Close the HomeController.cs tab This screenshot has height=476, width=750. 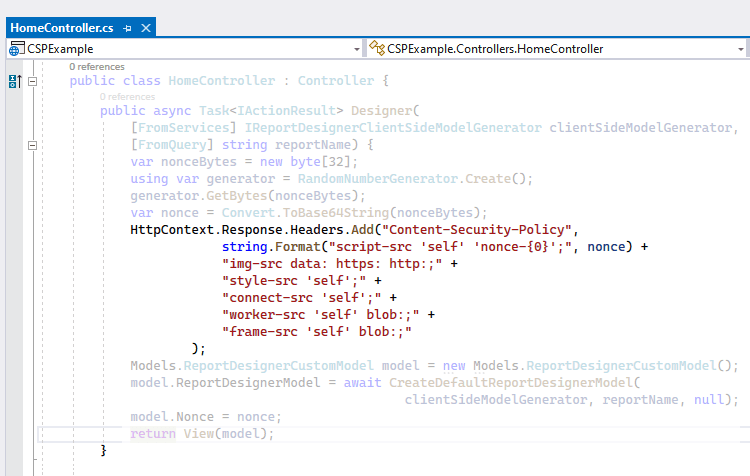pyautogui.click(x=146, y=28)
